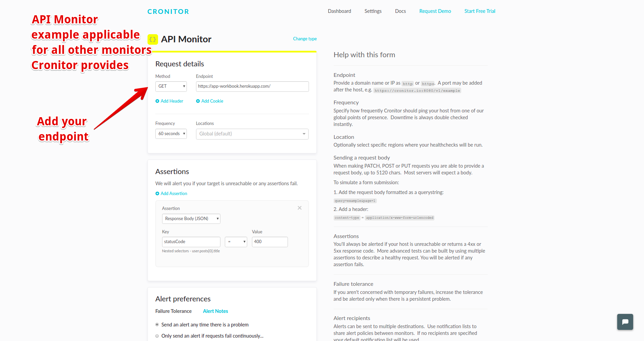Open the chat widget icon

point(625,322)
